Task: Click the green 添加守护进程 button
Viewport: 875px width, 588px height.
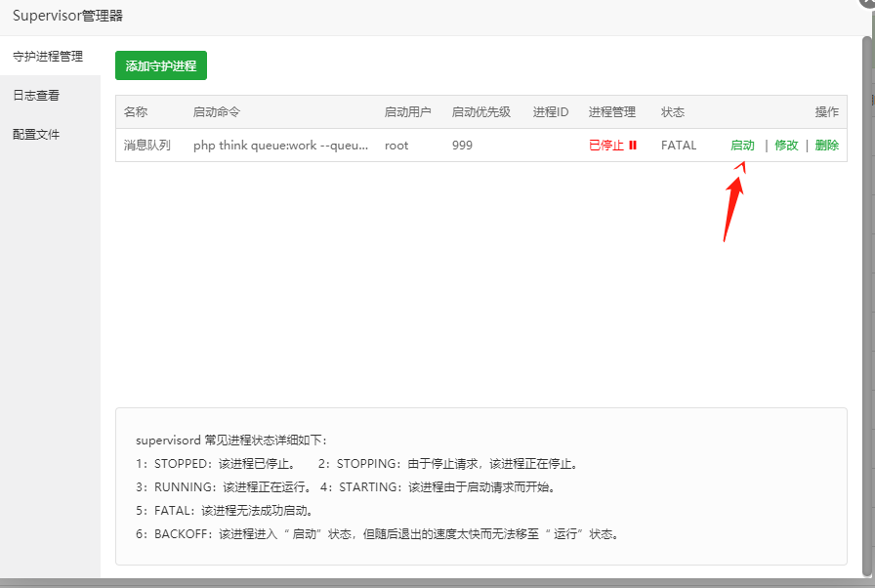Action: point(161,65)
